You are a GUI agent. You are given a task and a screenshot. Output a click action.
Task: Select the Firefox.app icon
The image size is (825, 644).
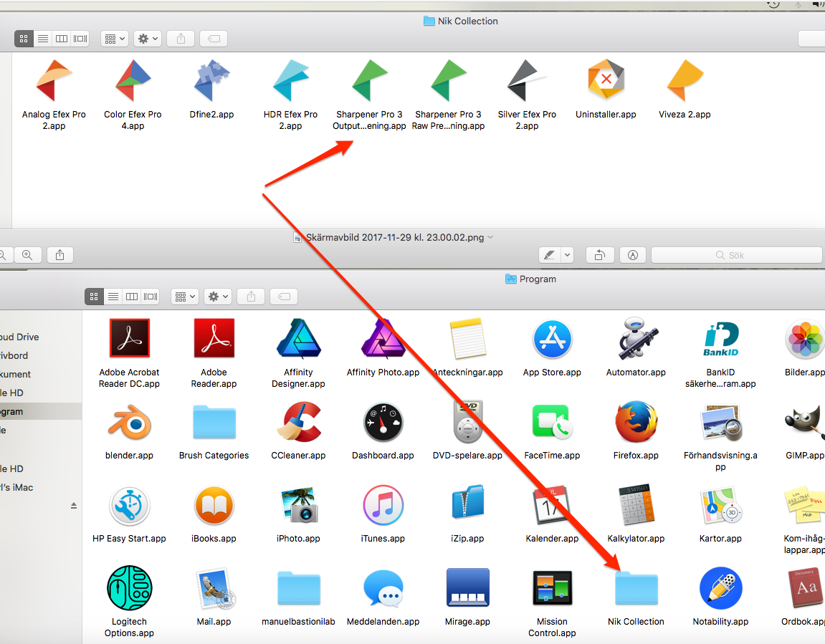pos(636,422)
